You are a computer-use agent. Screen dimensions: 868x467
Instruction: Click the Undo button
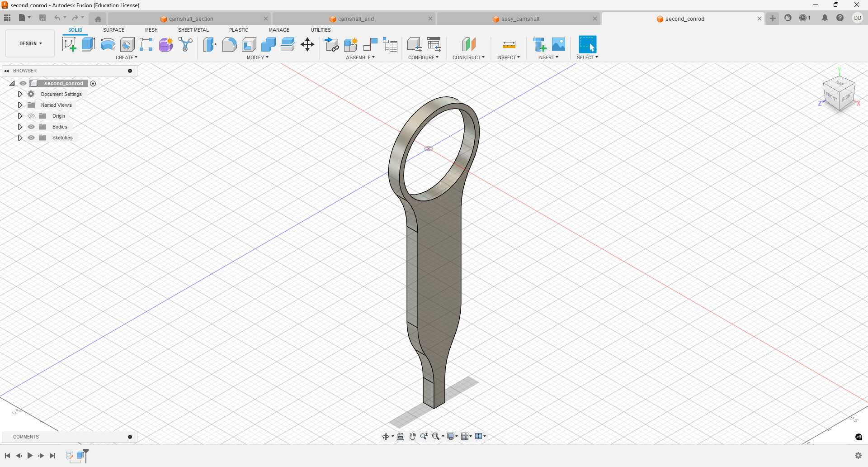[57, 18]
